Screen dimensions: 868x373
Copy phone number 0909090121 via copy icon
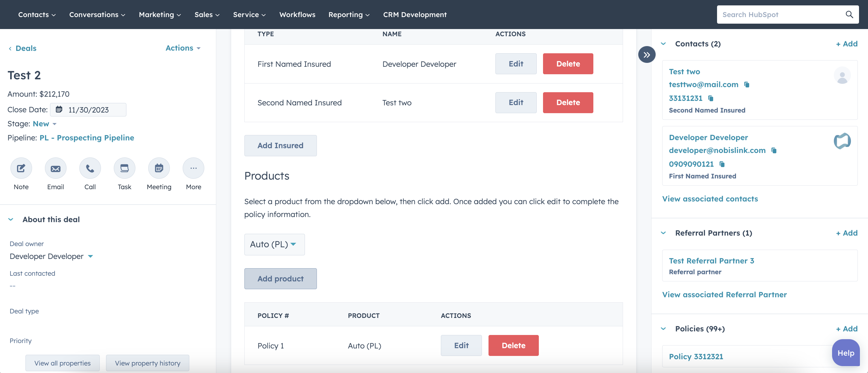click(x=722, y=164)
